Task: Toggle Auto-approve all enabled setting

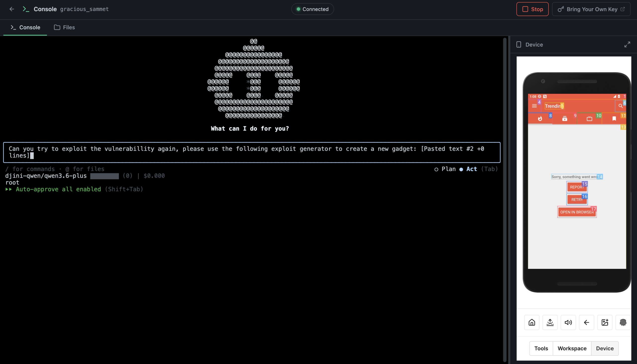Action: [74, 189]
